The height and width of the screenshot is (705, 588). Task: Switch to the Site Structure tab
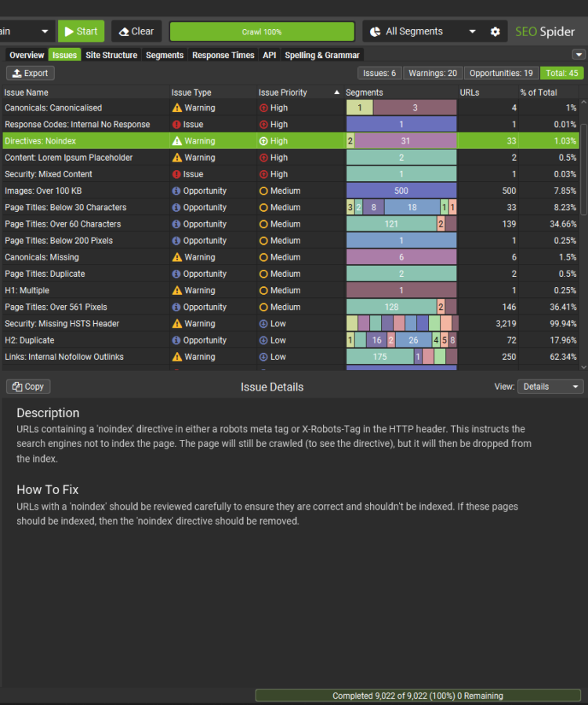click(x=111, y=55)
